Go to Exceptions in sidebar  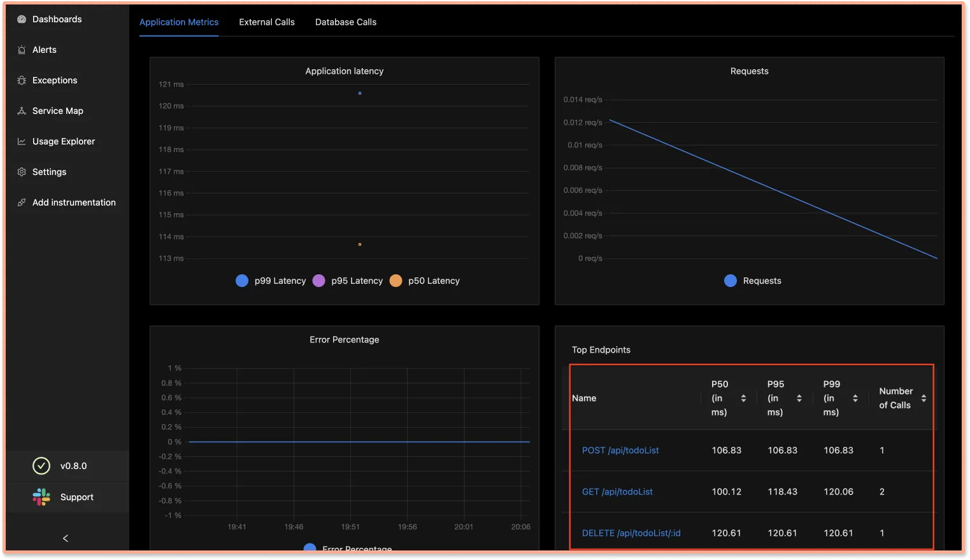[x=55, y=80]
